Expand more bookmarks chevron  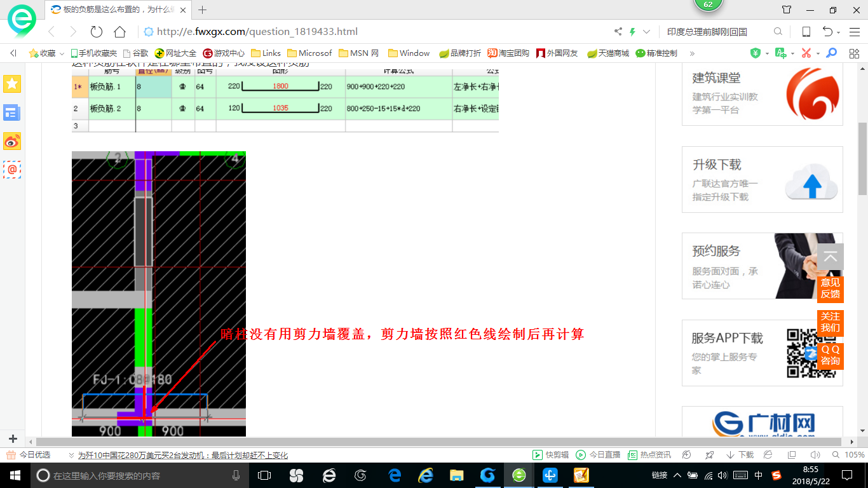click(692, 53)
